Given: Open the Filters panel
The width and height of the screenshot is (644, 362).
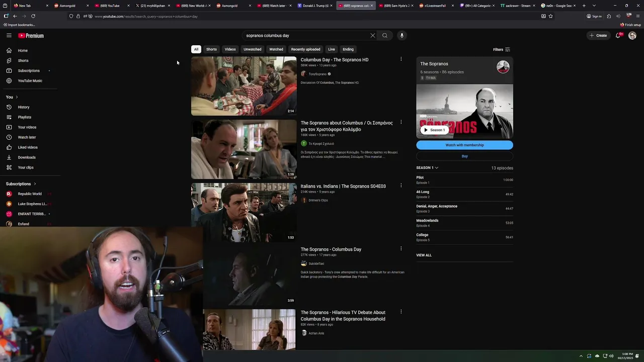Looking at the screenshot, I should tap(502, 50).
